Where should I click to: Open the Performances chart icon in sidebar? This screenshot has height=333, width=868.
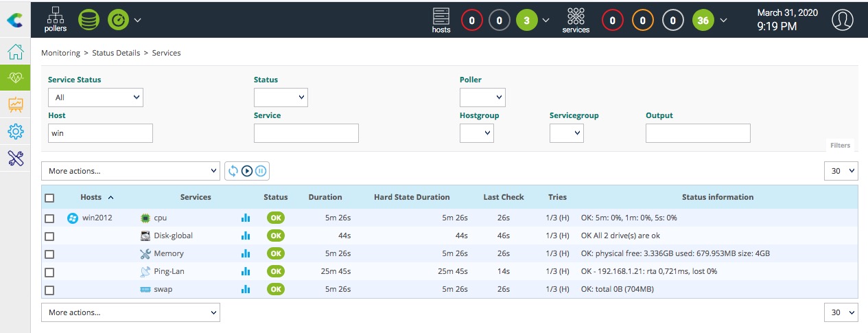15,105
